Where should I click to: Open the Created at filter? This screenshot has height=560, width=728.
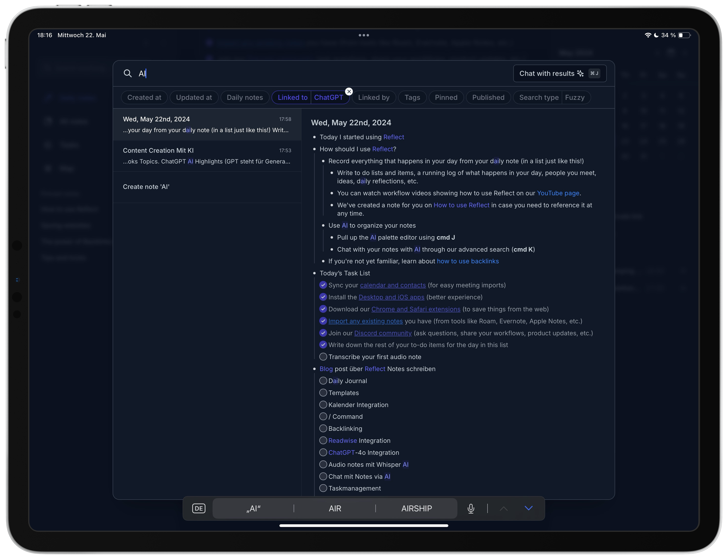click(x=144, y=98)
